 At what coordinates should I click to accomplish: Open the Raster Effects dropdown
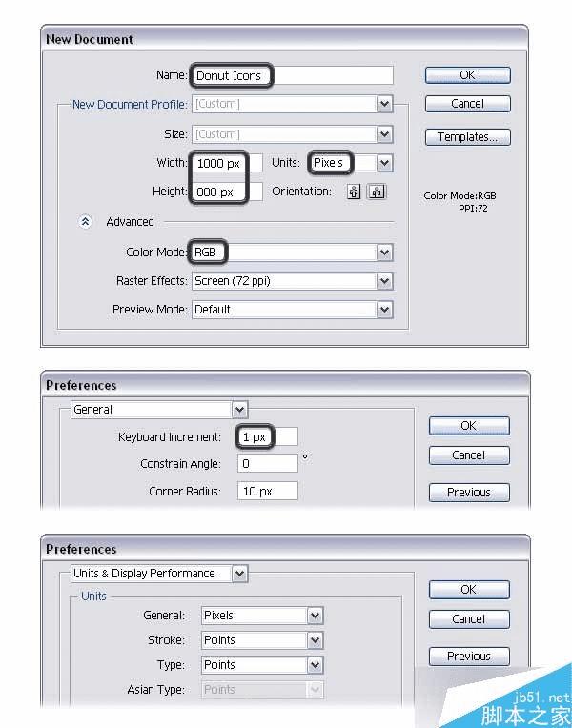pyautogui.click(x=385, y=281)
